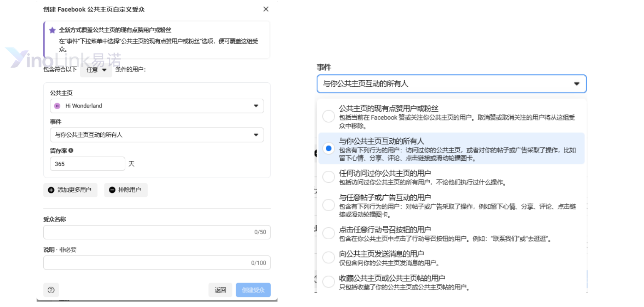The height and width of the screenshot is (307, 644).
Task: Click the help question mark icon
Action: point(51,290)
